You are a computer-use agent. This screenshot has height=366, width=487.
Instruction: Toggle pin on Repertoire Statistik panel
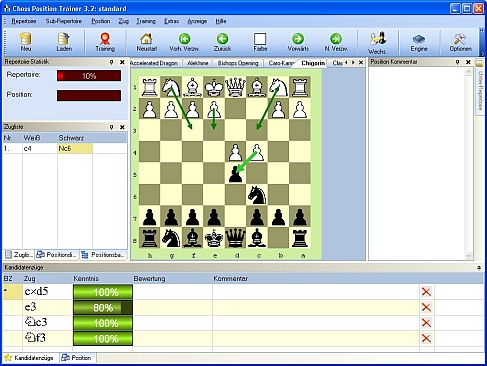(112, 62)
